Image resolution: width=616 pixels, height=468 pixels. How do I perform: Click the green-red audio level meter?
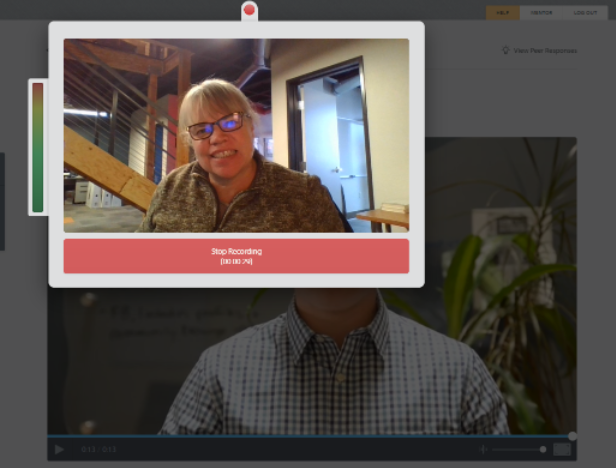[38, 147]
